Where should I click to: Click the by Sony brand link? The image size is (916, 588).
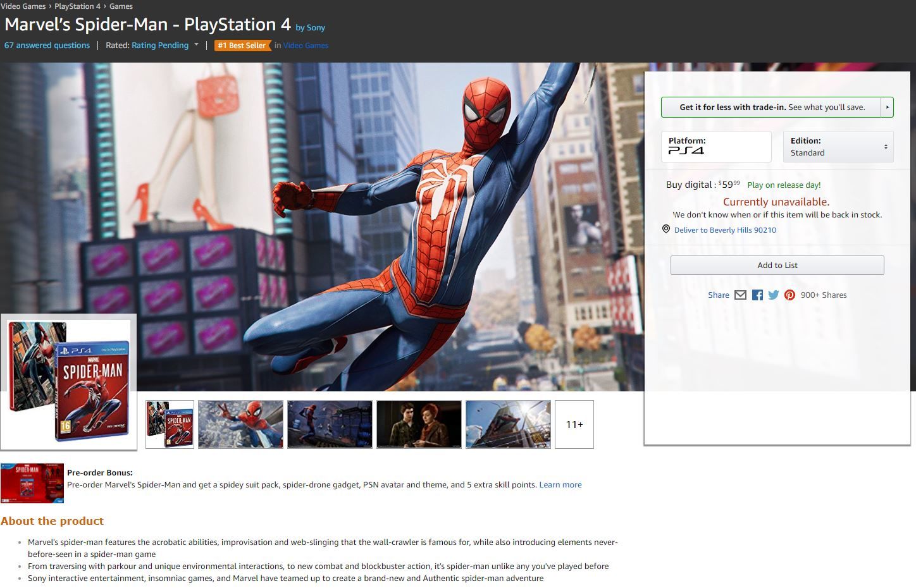click(310, 28)
